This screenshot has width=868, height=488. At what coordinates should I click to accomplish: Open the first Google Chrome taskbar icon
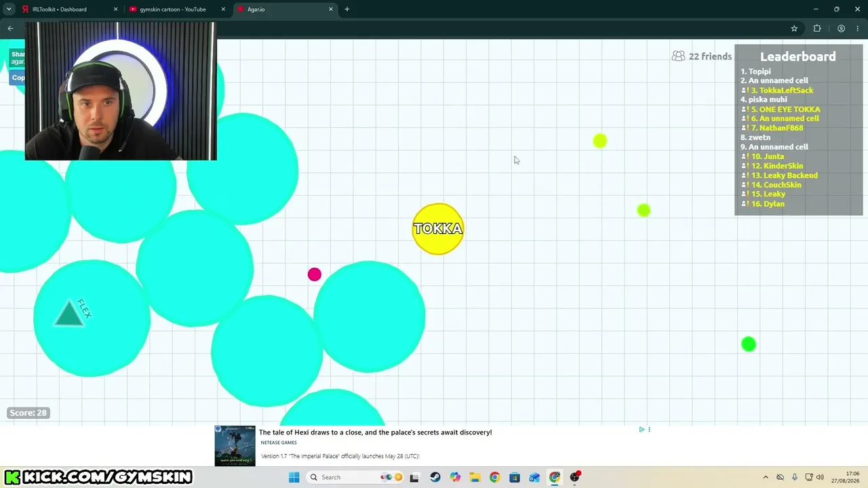[x=494, y=477]
